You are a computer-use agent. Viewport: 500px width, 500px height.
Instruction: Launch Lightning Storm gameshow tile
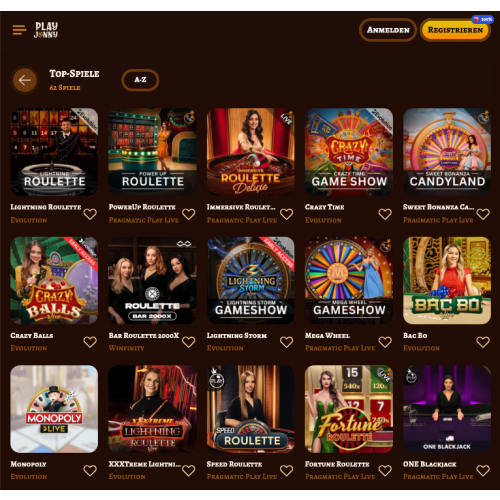coord(251,280)
